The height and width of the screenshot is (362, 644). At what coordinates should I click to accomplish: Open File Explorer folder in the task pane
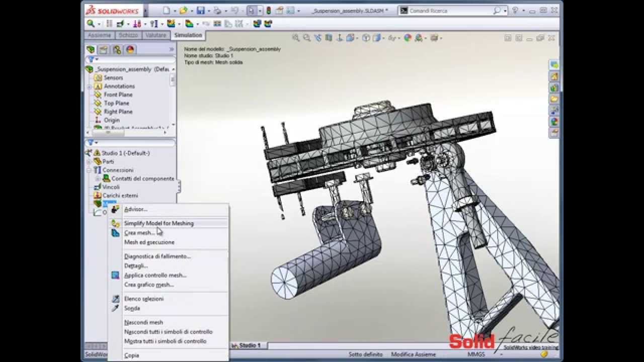[x=554, y=99]
